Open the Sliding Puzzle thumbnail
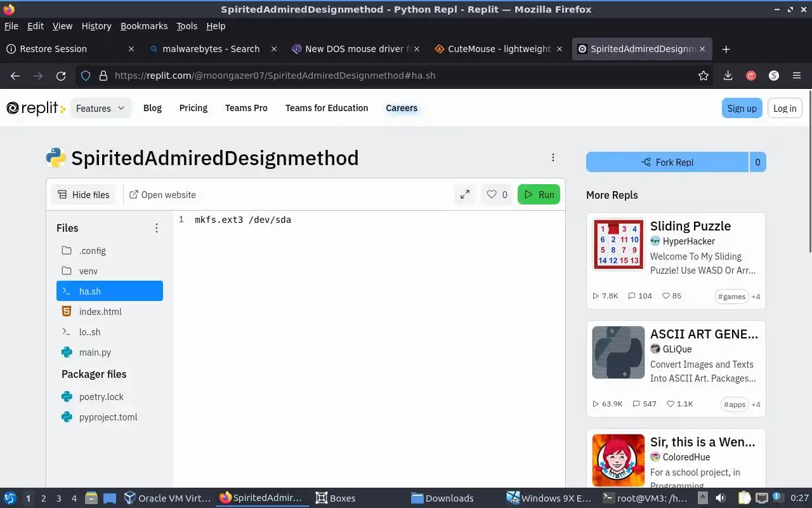Image resolution: width=812 pixels, height=508 pixels. (x=619, y=244)
